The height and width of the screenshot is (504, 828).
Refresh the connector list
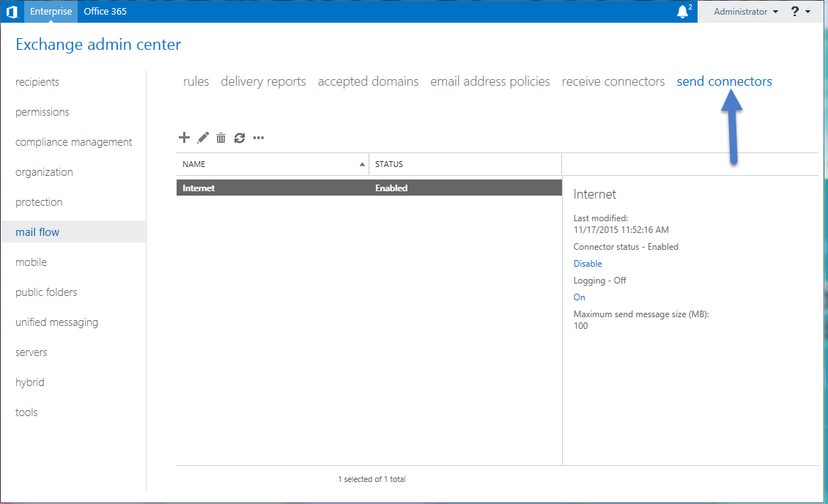coord(240,138)
